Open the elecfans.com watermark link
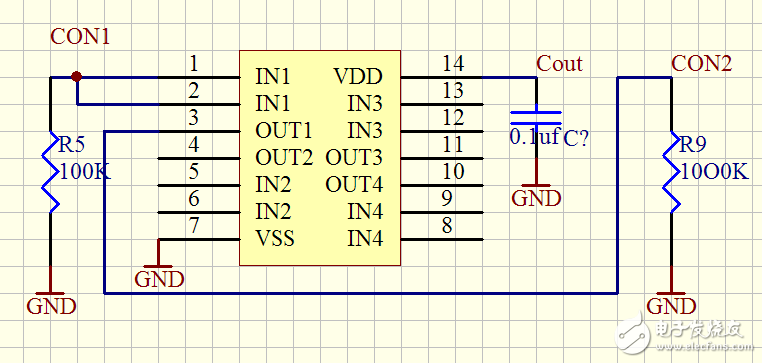 click(705, 347)
